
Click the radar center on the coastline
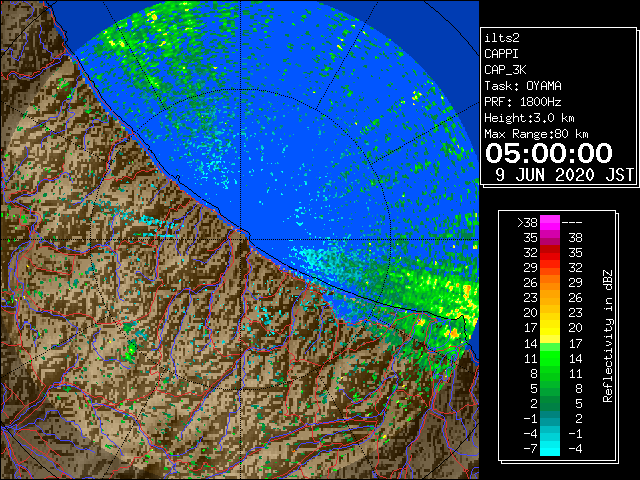click(241, 239)
